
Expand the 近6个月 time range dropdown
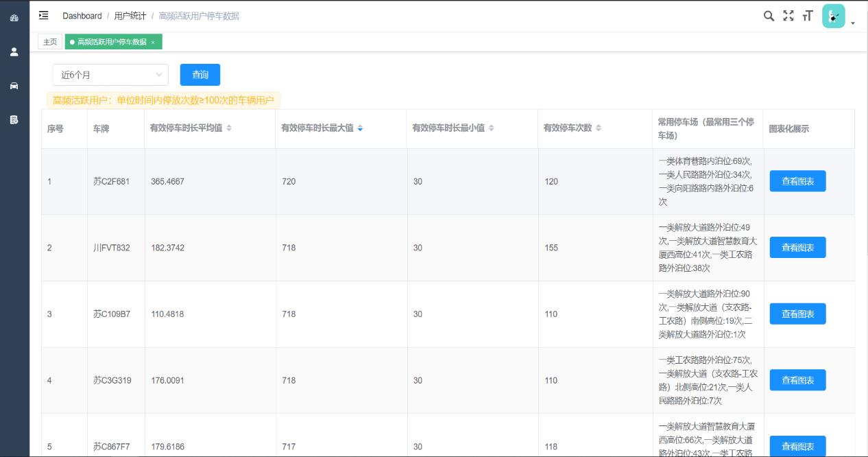110,75
